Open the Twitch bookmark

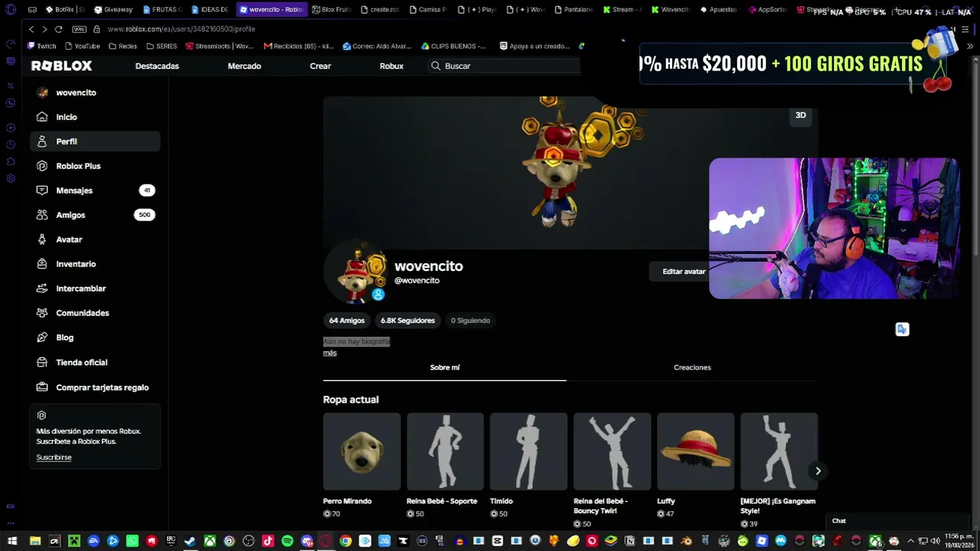click(x=42, y=46)
